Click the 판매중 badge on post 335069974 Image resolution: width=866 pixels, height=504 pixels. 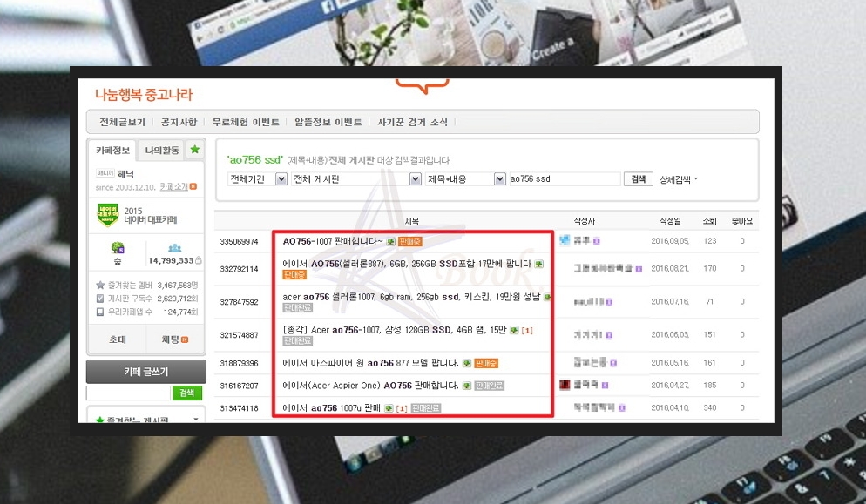pos(409,242)
